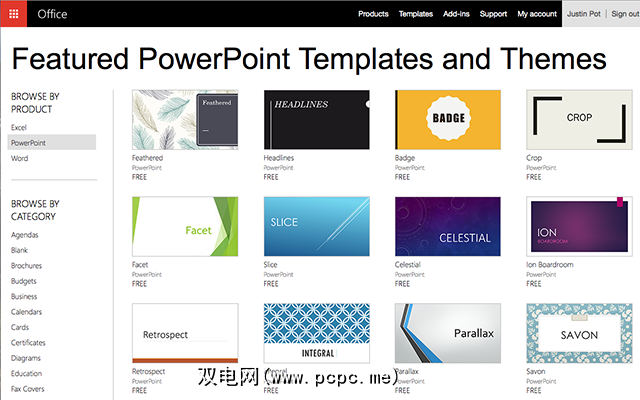Click the PowerPoint label under Headlines
This screenshot has height=400, width=640.
pos(278,168)
